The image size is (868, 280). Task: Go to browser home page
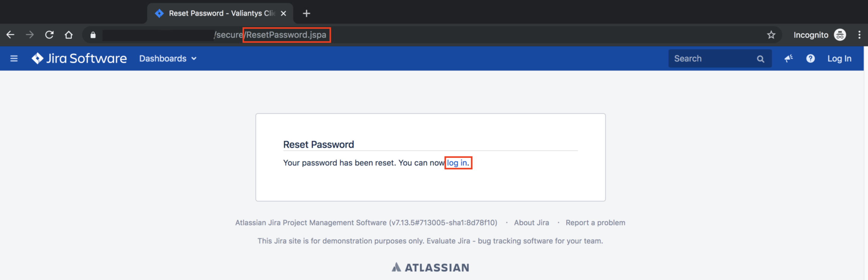[69, 35]
